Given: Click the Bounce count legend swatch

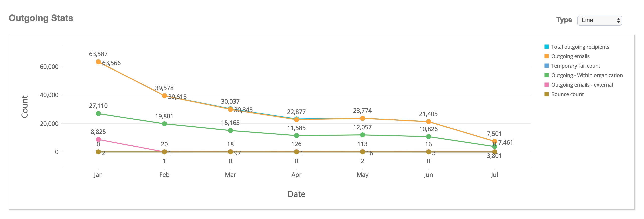Looking at the screenshot, I should coord(546,94).
